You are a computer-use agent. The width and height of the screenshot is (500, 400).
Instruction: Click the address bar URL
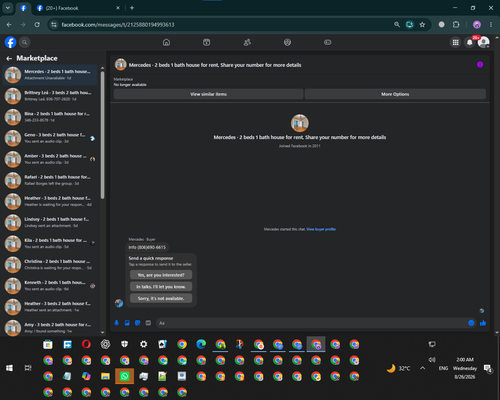tap(118, 25)
